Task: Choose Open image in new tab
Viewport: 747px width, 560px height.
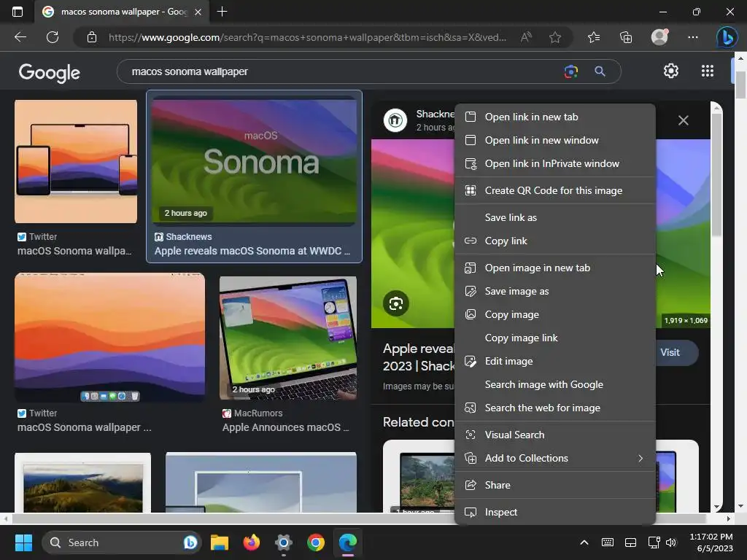Action: click(555, 268)
